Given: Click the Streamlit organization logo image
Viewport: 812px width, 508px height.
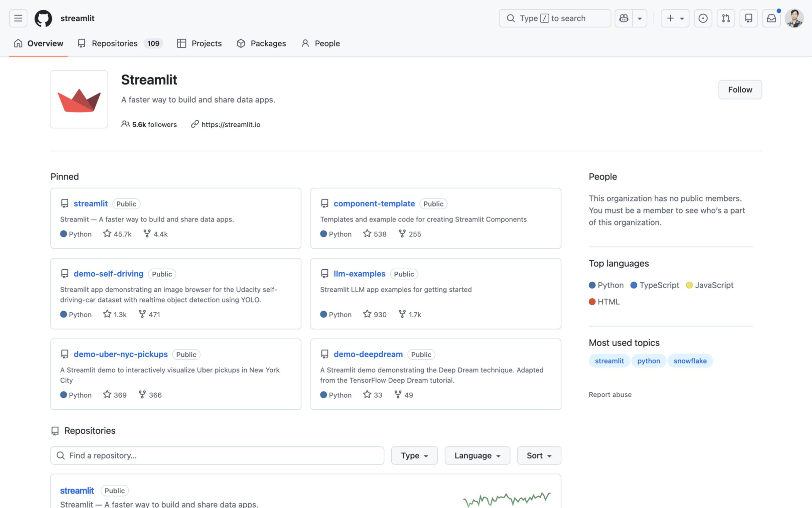Looking at the screenshot, I should coord(79,99).
